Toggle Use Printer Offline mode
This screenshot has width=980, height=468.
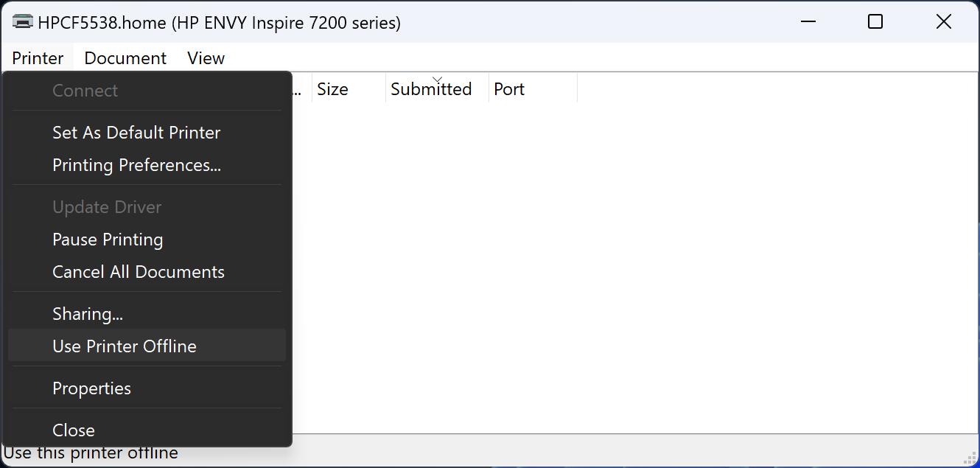(x=125, y=346)
